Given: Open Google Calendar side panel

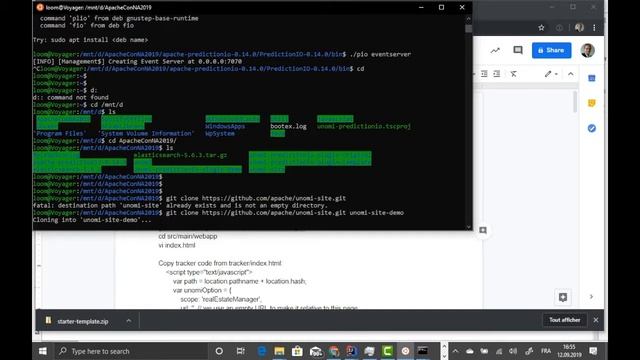Looking at the screenshot, I should click(x=591, y=78).
